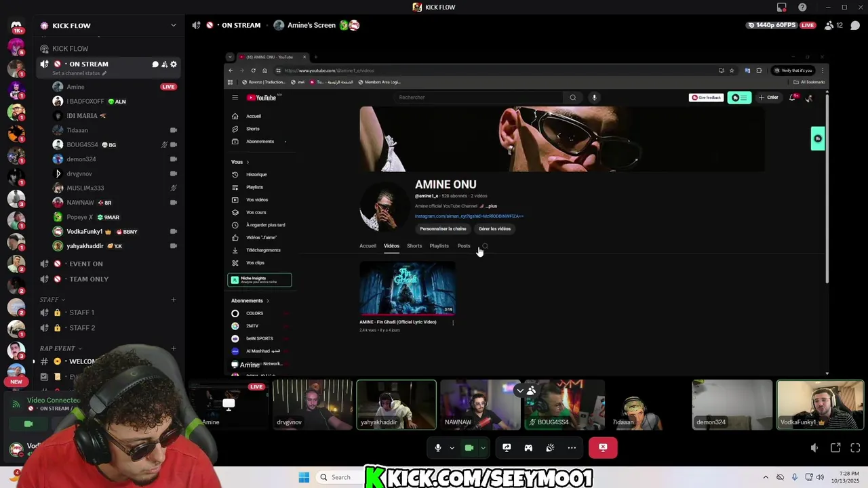The image size is (868, 488).
Task: Open the call chat icon at top right
Action: tap(855, 25)
